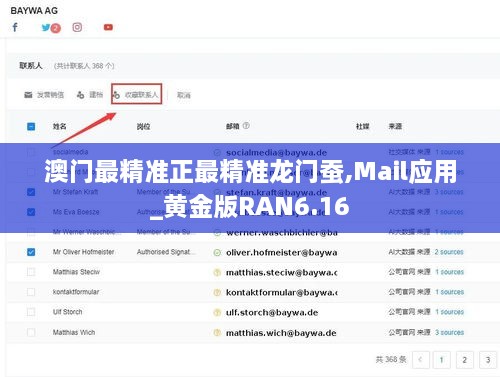Screen dimensions: 500x377
Task: Click green verified icon beside oliver.hofmeister email
Action: coord(217,253)
